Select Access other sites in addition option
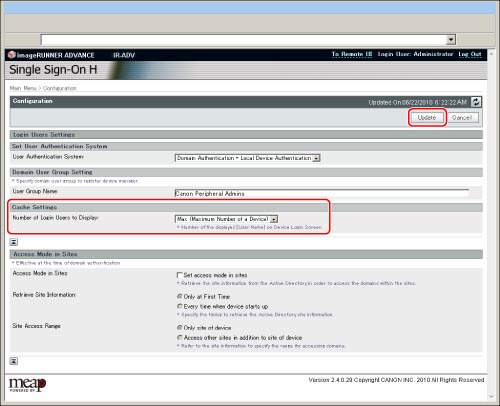The image size is (500, 406). coord(179,337)
